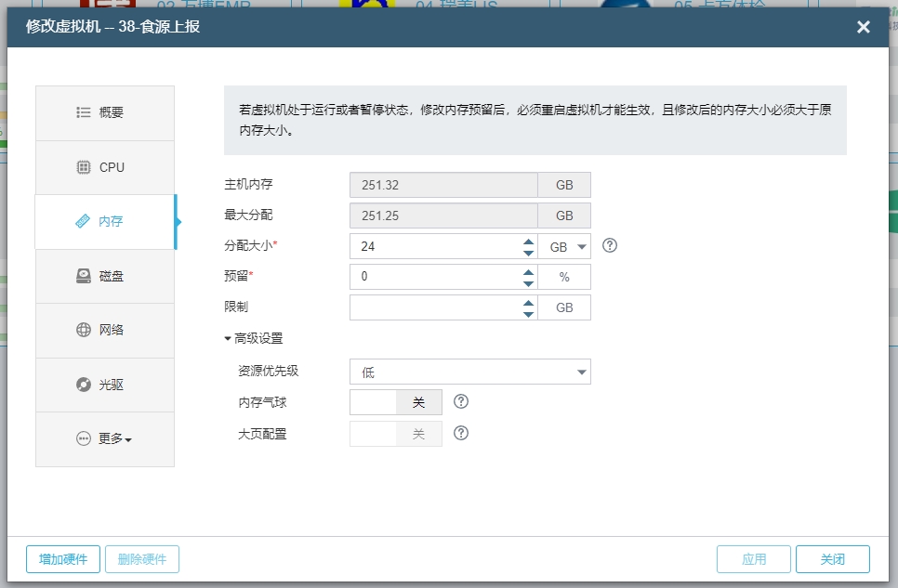Decrease 预留 value with down arrow
898x588 pixels.
[528, 283]
